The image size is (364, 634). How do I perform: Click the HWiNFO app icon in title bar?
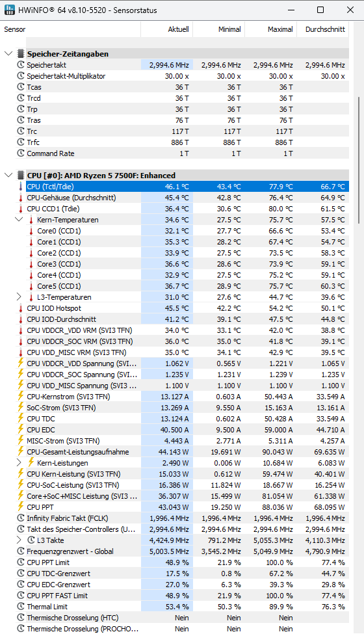[9, 10]
